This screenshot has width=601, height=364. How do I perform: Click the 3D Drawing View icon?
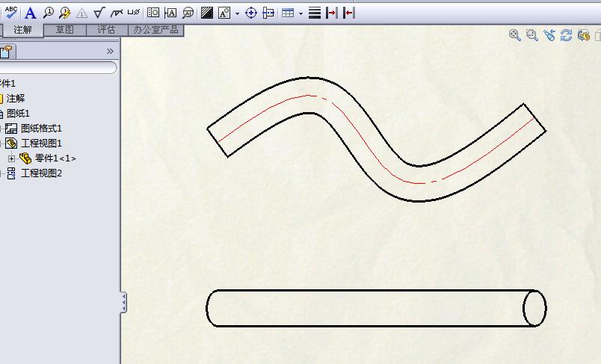tap(583, 35)
